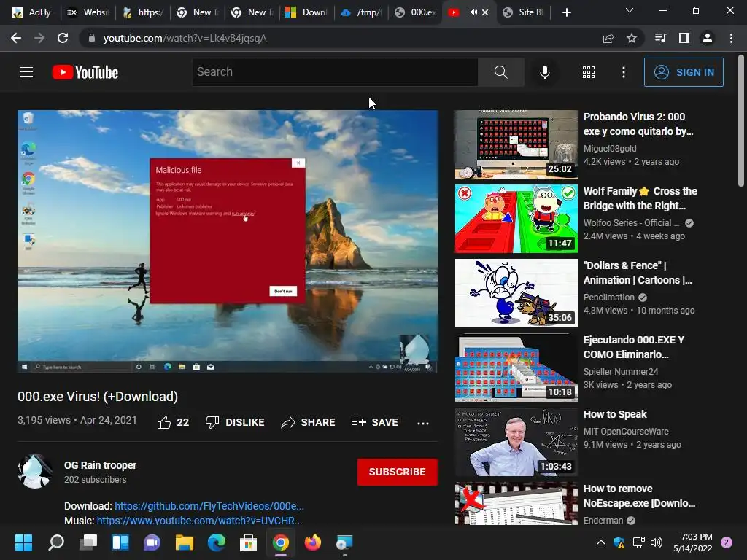The image size is (747, 560).
Task: Open How to Speak video title
Action: 614,414
